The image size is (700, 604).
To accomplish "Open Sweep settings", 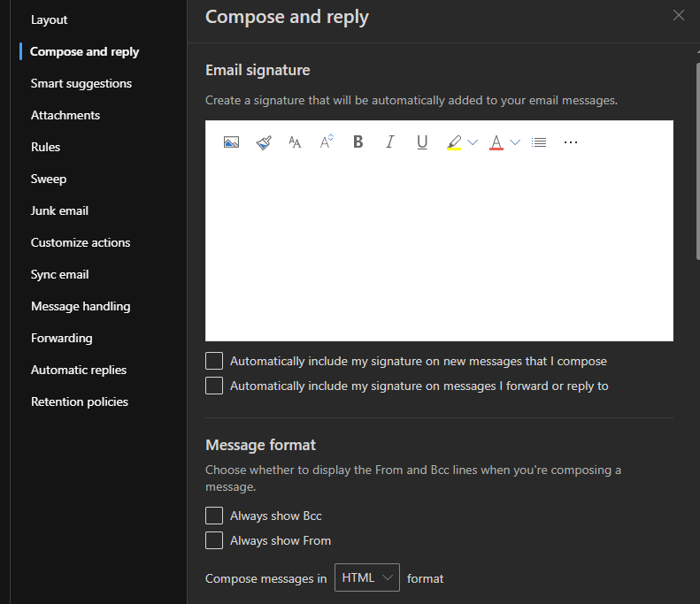I will pos(49,179).
